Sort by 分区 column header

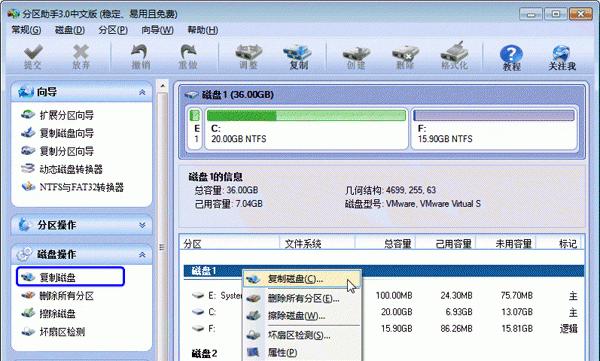coord(230,243)
